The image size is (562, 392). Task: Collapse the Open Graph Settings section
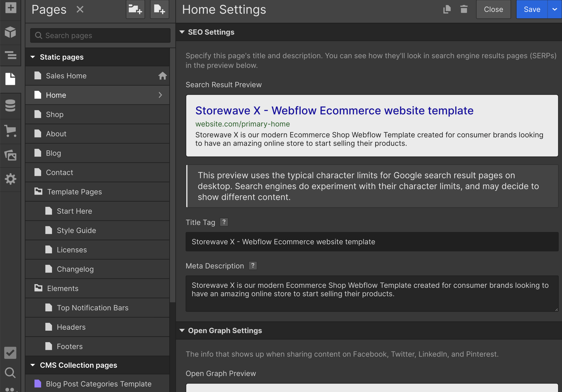tap(182, 330)
